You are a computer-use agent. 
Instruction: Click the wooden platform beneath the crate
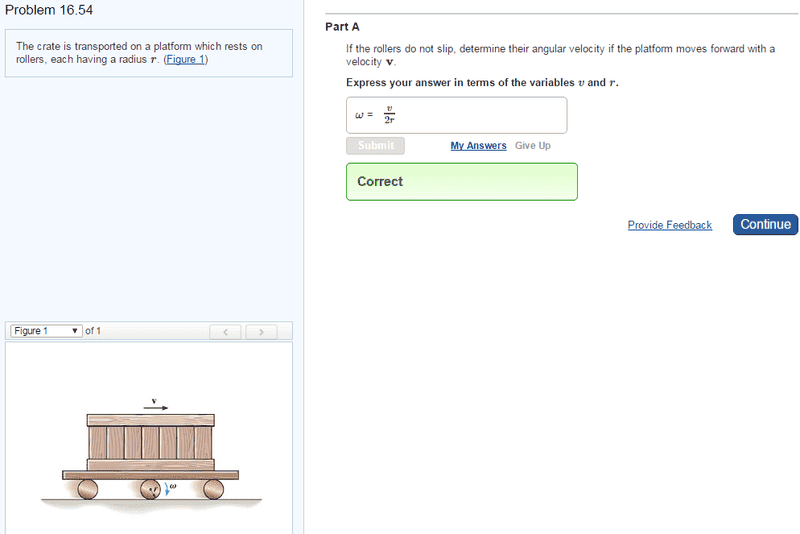pos(150,474)
